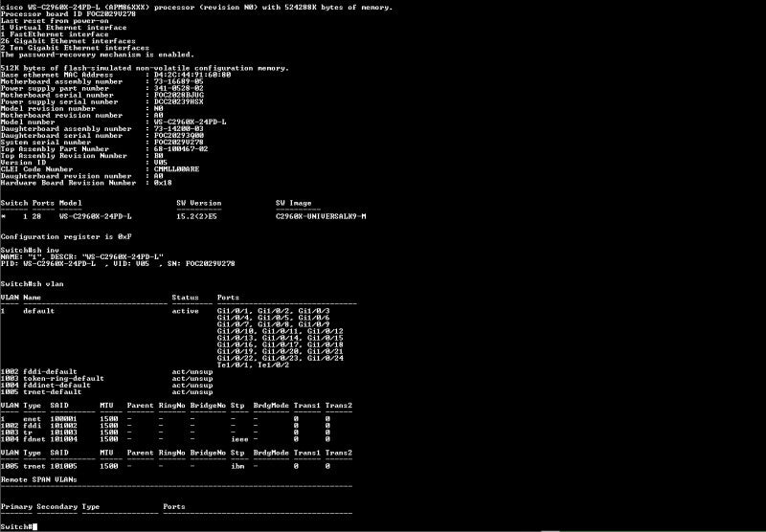Click the "Top Assembly Revision Number" label
This screenshot has width=766, height=532.
(63, 156)
